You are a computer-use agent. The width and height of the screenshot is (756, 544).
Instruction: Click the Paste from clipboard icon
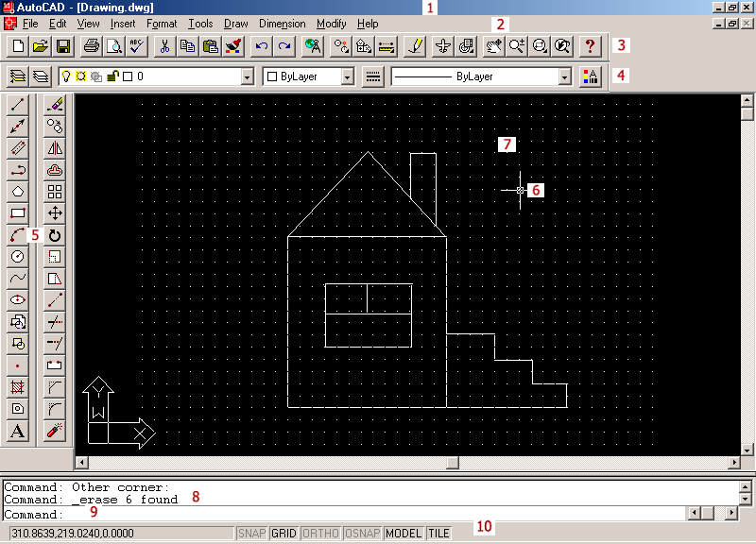(210, 46)
